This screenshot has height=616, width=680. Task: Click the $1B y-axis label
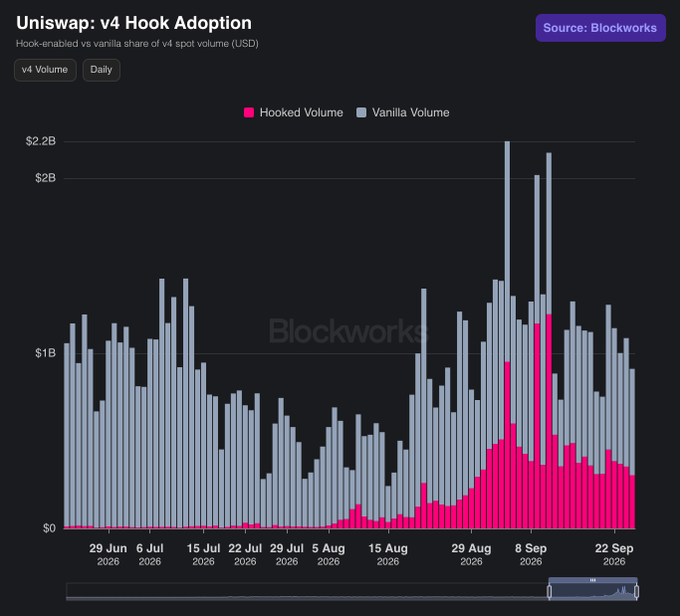(46, 353)
